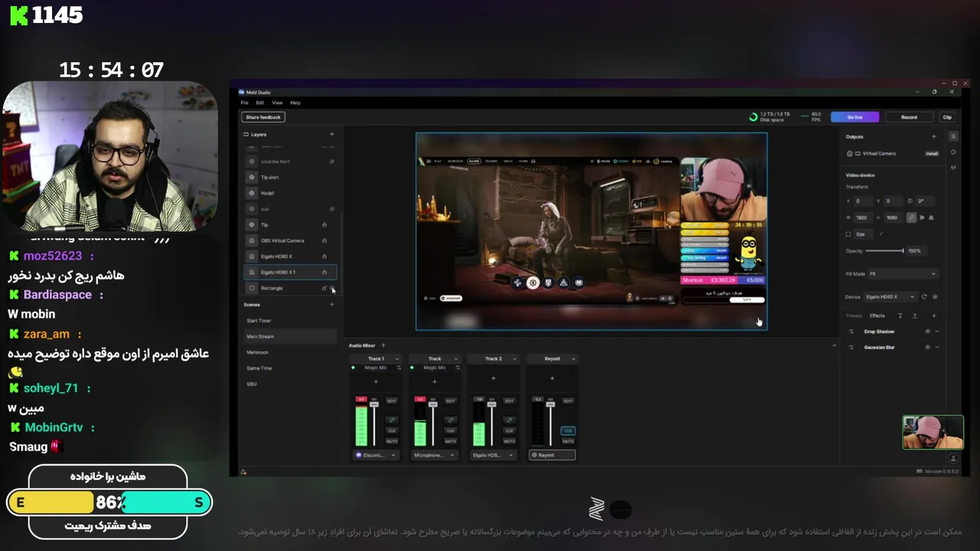Click the Track 1 volume fader
980x551 pixels.
tap(374, 404)
